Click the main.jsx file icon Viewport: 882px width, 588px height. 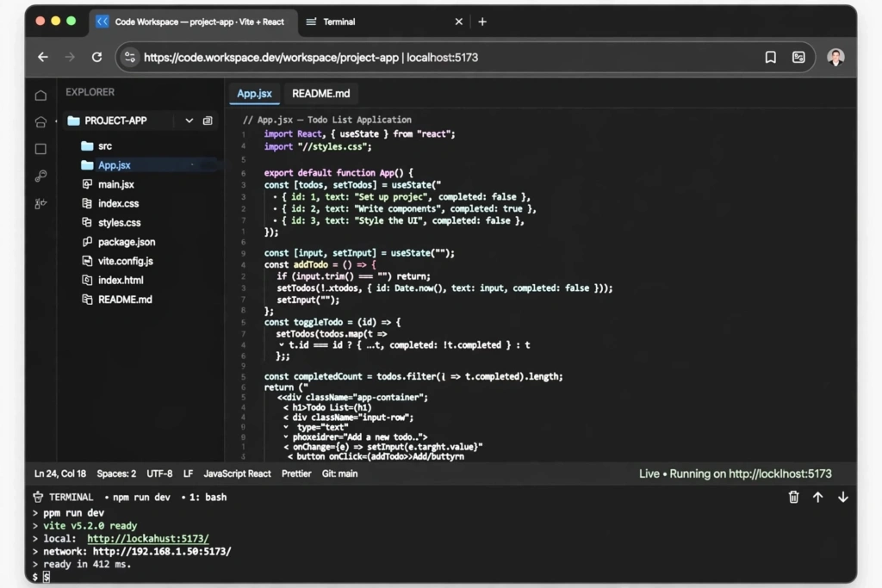[87, 184]
